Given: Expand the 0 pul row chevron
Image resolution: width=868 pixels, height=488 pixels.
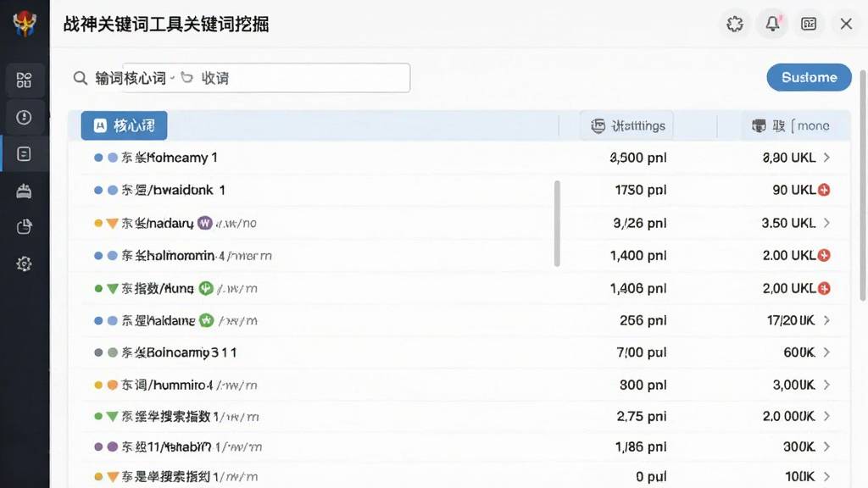Looking at the screenshot, I should (x=826, y=476).
